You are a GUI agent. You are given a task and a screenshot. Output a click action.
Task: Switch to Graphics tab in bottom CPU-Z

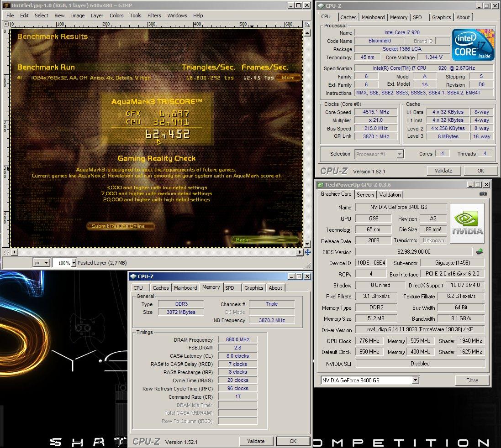253,288
